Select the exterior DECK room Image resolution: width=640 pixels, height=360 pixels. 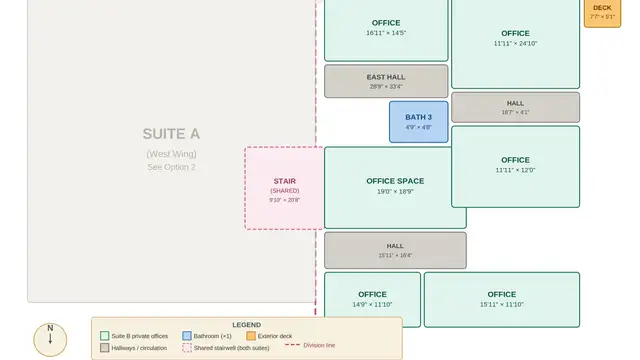[602, 13]
